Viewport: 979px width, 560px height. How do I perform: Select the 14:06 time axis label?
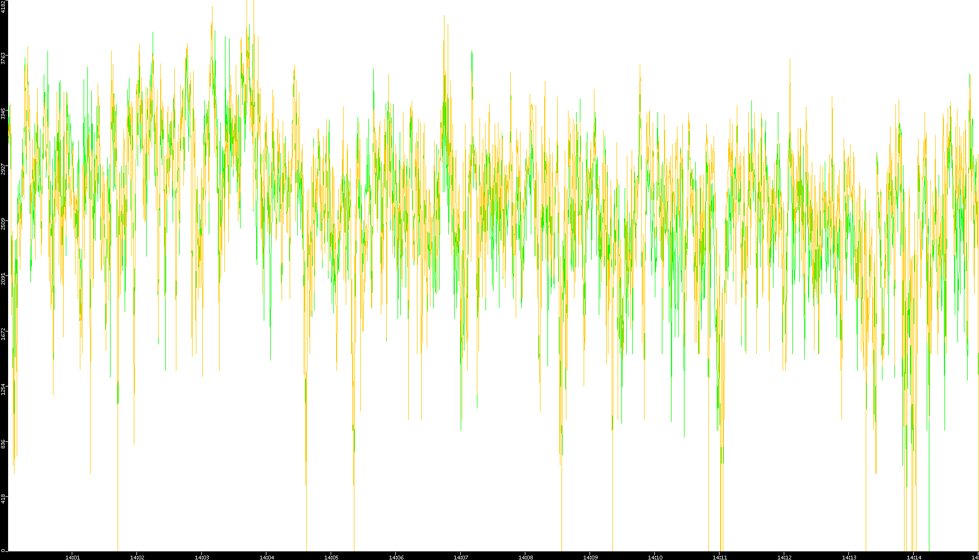point(396,557)
